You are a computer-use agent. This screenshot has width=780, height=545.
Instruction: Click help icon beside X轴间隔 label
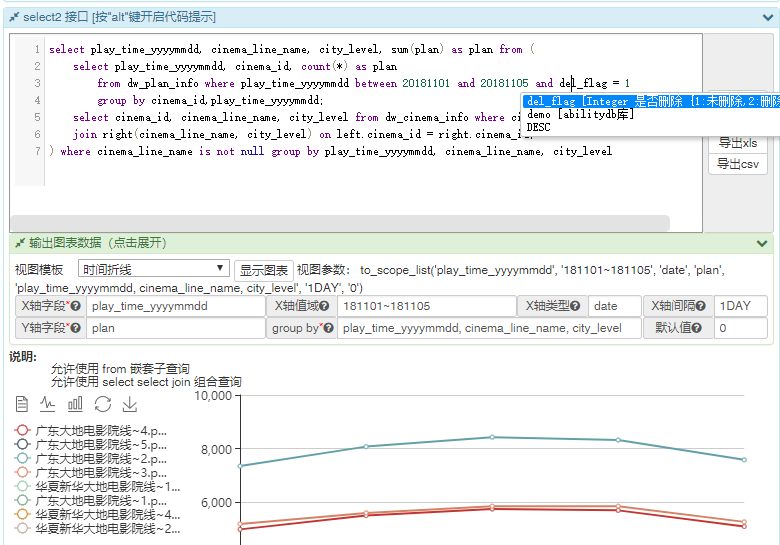702,306
